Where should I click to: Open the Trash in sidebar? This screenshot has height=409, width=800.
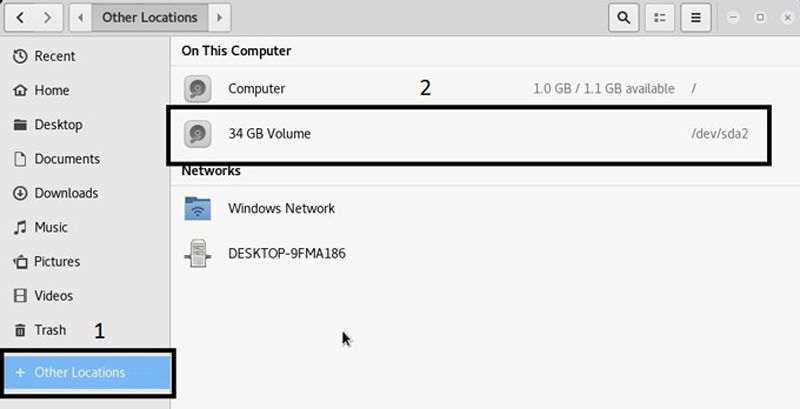pos(49,330)
